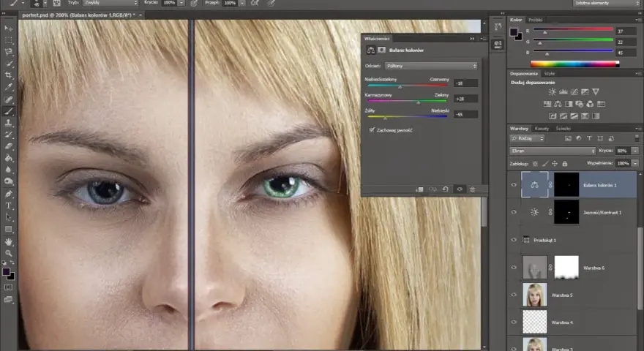Screen dimensions: 644x351
Task: Select the Brush tool in toolbox
Action: pos(8,111)
